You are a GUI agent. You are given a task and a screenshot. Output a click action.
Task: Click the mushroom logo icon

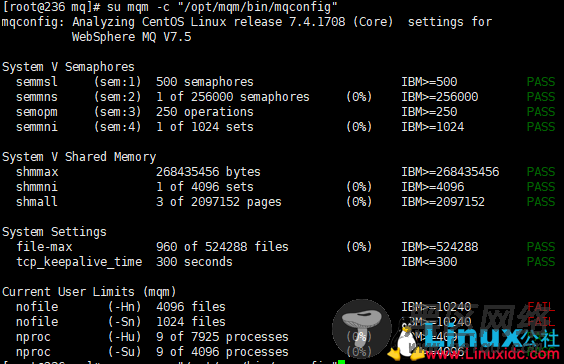(x=361, y=329)
